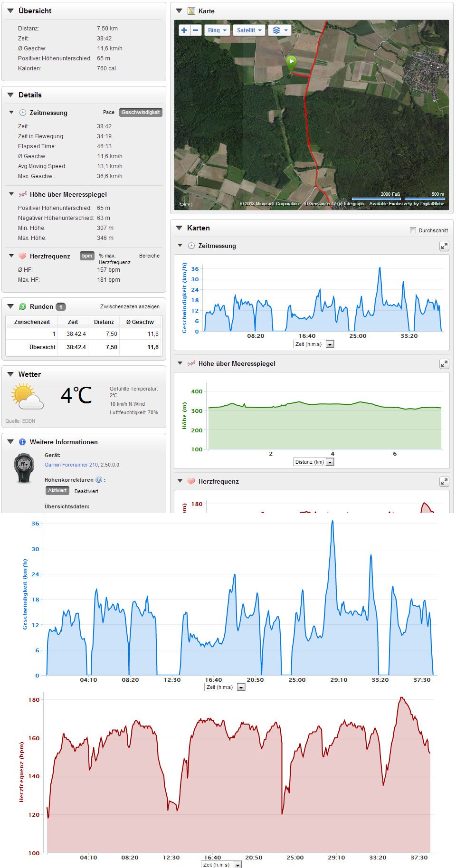
Task: Click the Distanz column header in Runden table
Action: pyautogui.click(x=104, y=322)
